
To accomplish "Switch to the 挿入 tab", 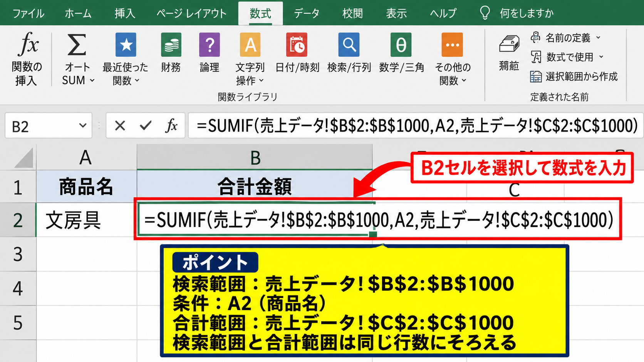I will [125, 13].
